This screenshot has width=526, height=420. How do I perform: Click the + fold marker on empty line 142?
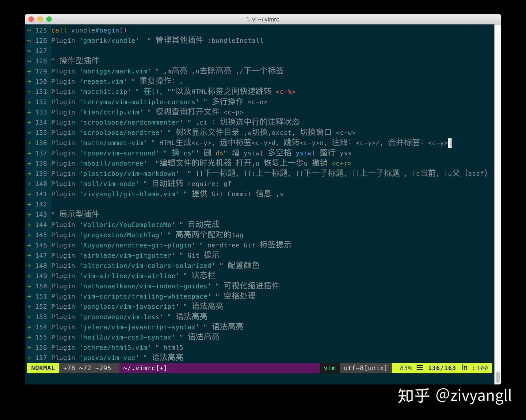pos(29,204)
